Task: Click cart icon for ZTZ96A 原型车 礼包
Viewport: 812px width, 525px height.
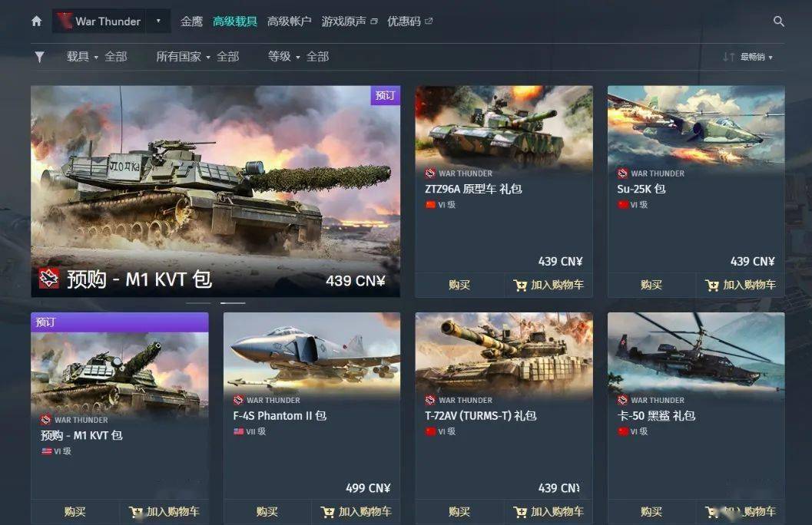Action: pyautogui.click(x=520, y=285)
